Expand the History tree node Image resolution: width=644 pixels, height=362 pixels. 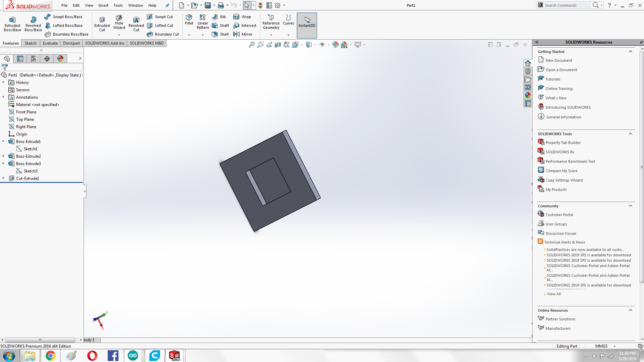click(x=3, y=83)
